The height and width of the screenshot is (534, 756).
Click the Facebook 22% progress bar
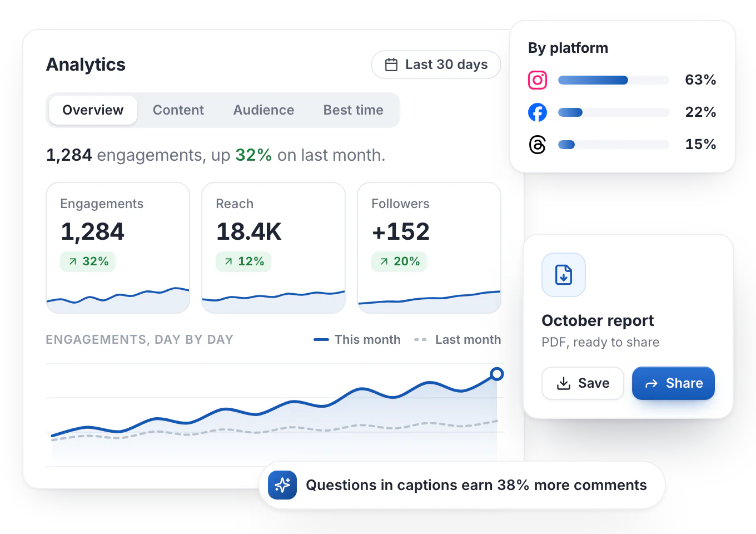click(614, 112)
